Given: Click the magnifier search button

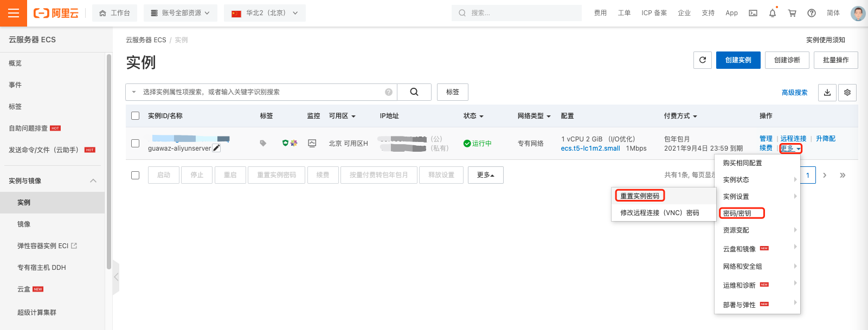Looking at the screenshot, I should point(414,92).
